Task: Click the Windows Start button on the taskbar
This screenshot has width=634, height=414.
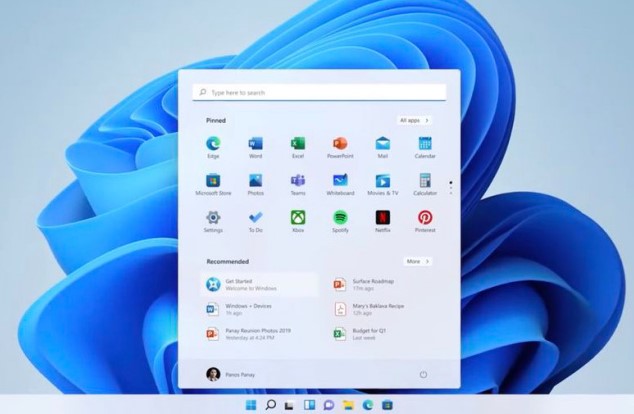Action: click(250, 405)
